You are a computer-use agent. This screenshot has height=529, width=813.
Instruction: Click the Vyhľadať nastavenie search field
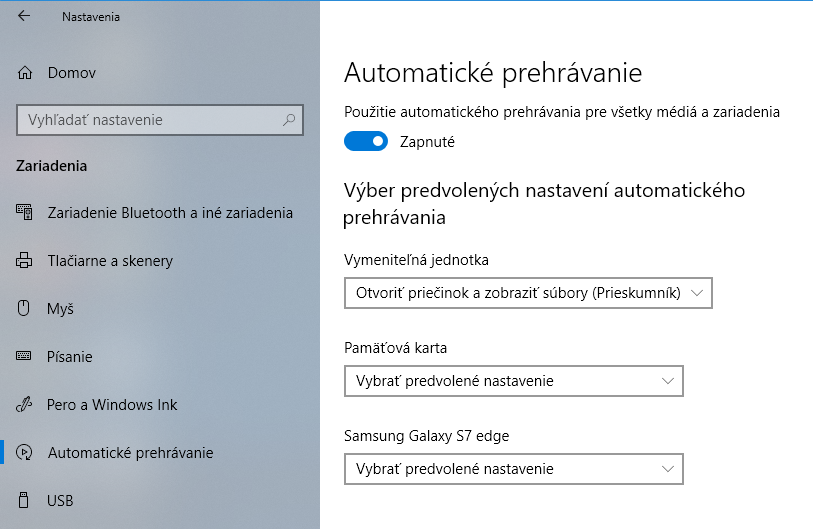click(150, 120)
